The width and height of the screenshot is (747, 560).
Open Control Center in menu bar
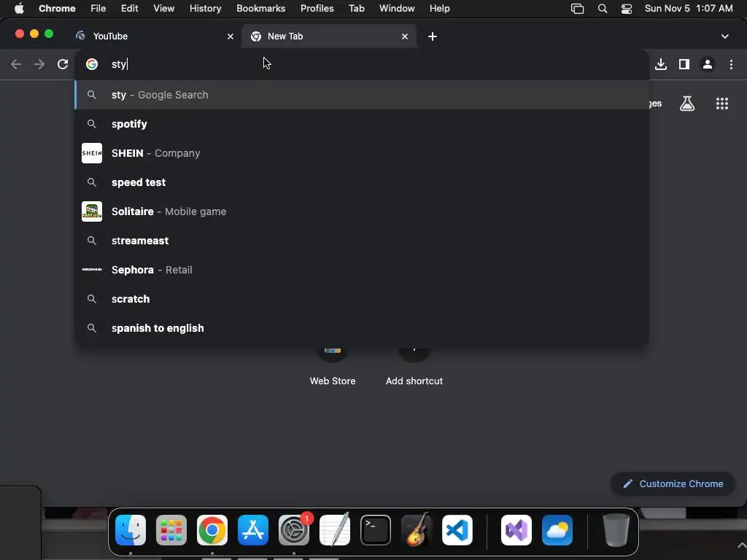[x=627, y=9]
